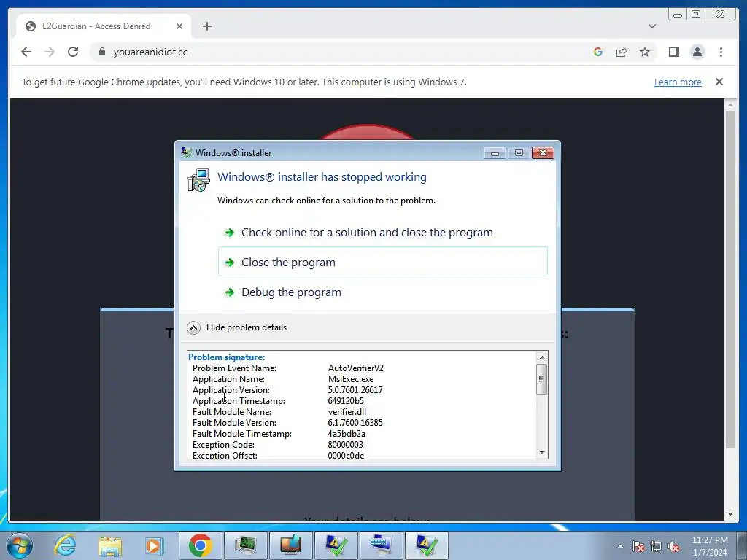Launch Internet Explorer from taskbar
The image size is (747, 560).
tap(65, 545)
